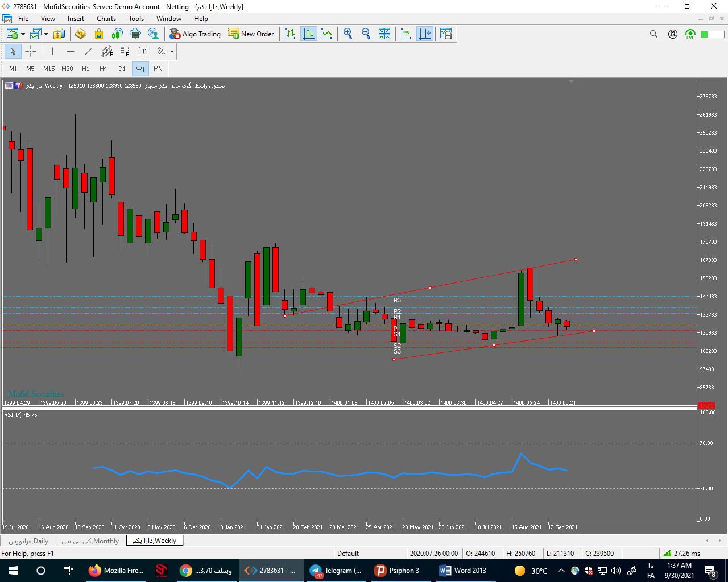This screenshot has width=728, height=582.
Task: Zoom out on the chart
Action: pyautogui.click(x=366, y=34)
